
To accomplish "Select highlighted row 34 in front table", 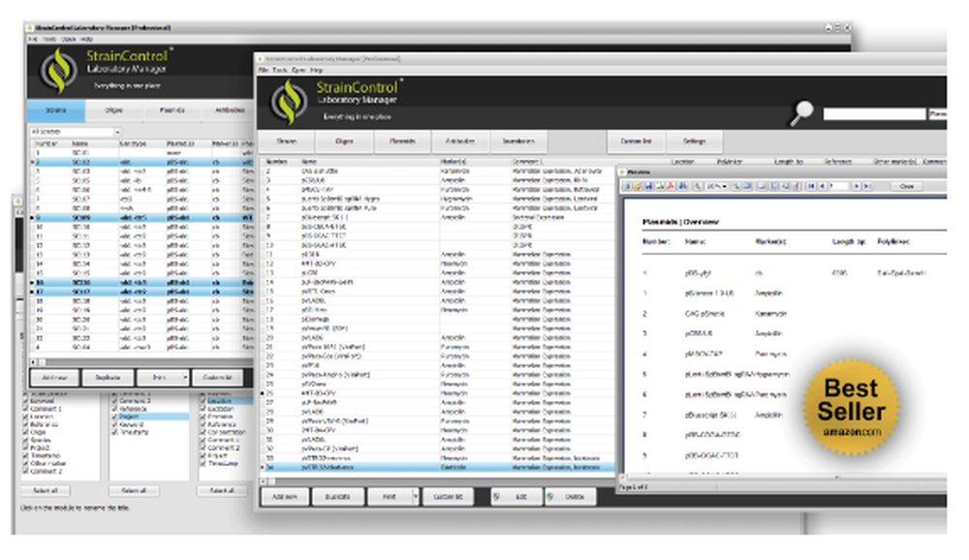I will (438, 467).
